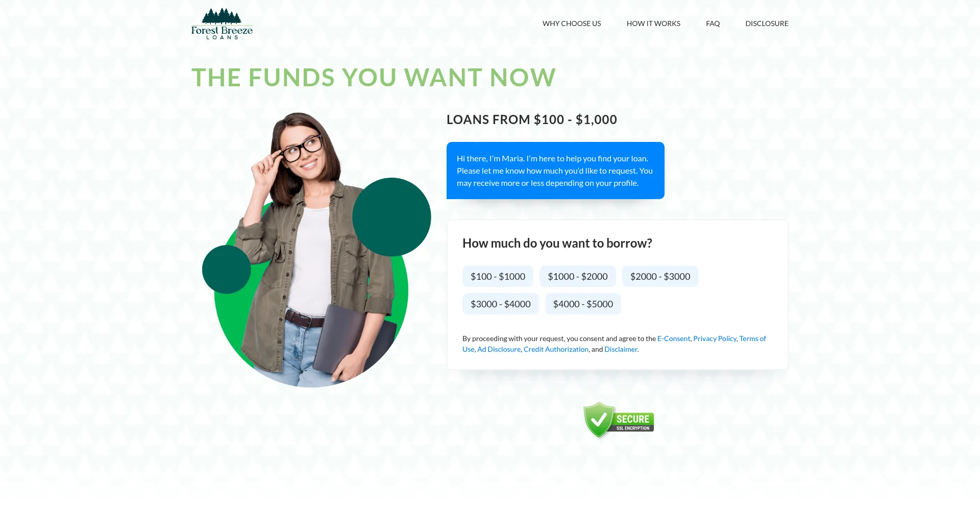Image resolution: width=980 pixels, height=507 pixels.
Task: Open the Ad Disclosure link
Action: coord(499,349)
